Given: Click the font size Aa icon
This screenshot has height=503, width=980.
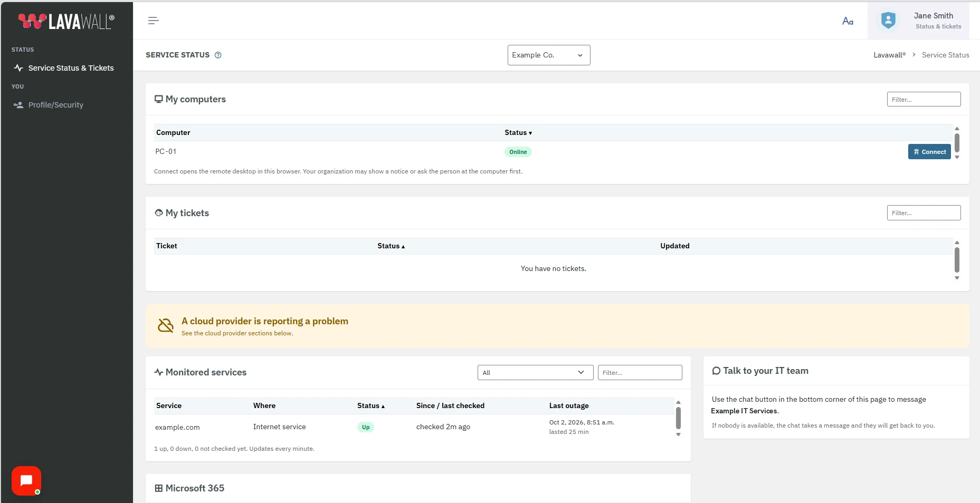Looking at the screenshot, I should pos(848,21).
